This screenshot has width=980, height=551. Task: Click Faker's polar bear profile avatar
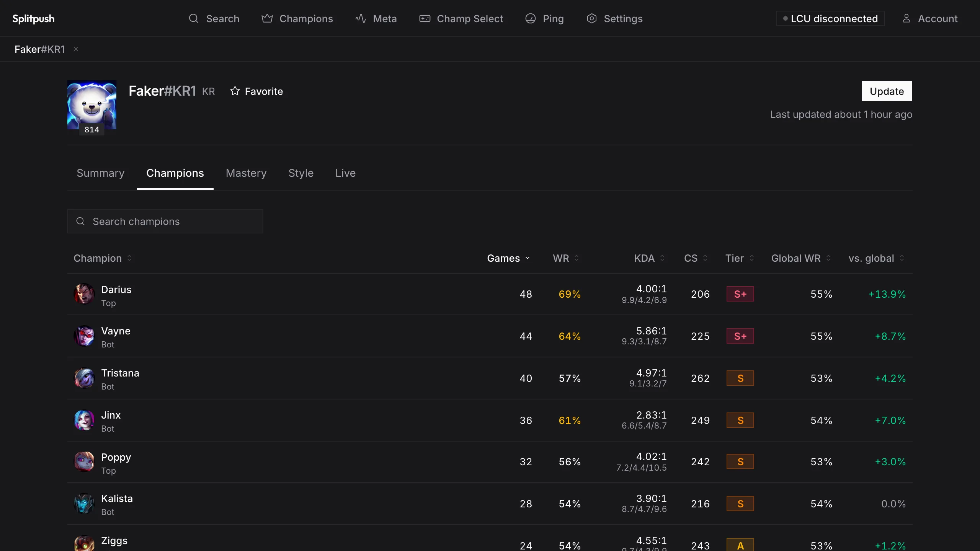(92, 105)
